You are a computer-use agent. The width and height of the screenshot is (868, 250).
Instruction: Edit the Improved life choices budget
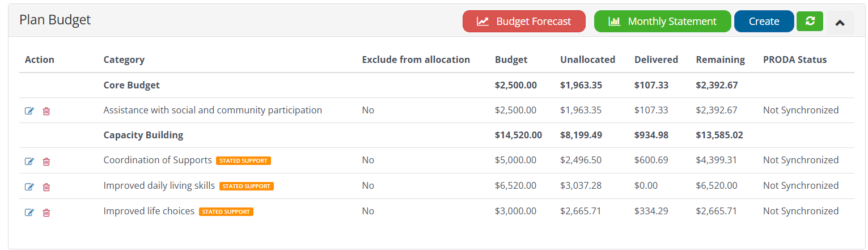(x=29, y=213)
